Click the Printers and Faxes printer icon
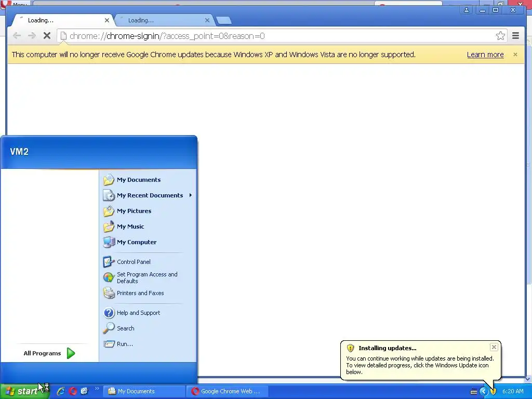The width and height of the screenshot is (532, 399). pyautogui.click(x=109, y=293)
